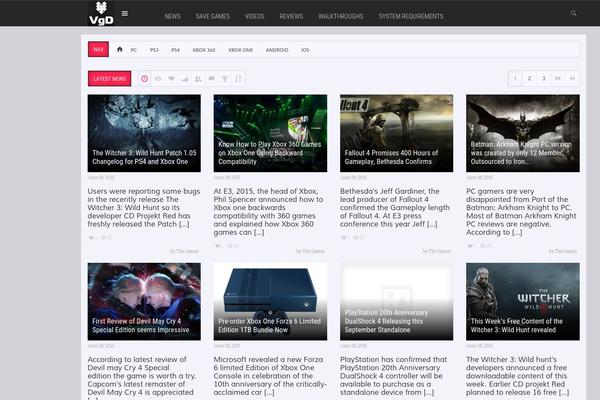Open the SAVE GAMES menu item

point(213,16)
